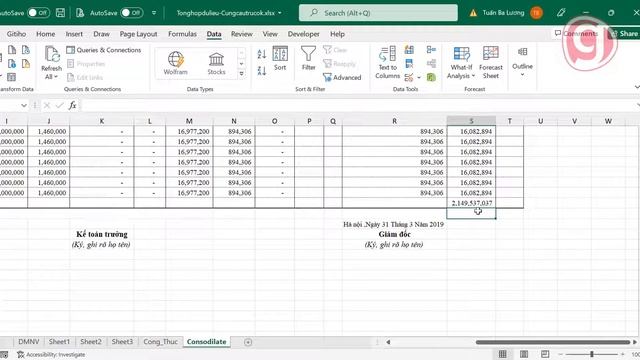
Task: Toggle the AutoSave switch left of the Save icon
Action: tap(38, 13)
